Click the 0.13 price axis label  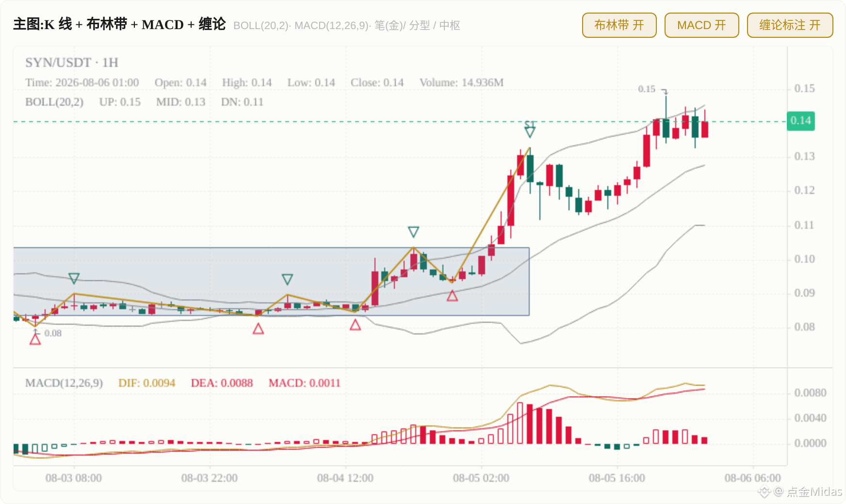(804, 157)
